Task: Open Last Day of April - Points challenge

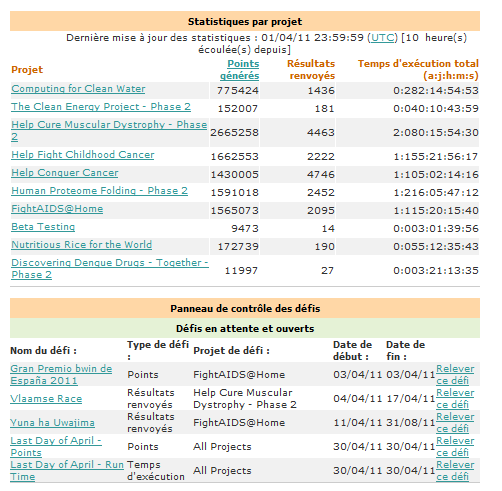Action: click(56, 447)
